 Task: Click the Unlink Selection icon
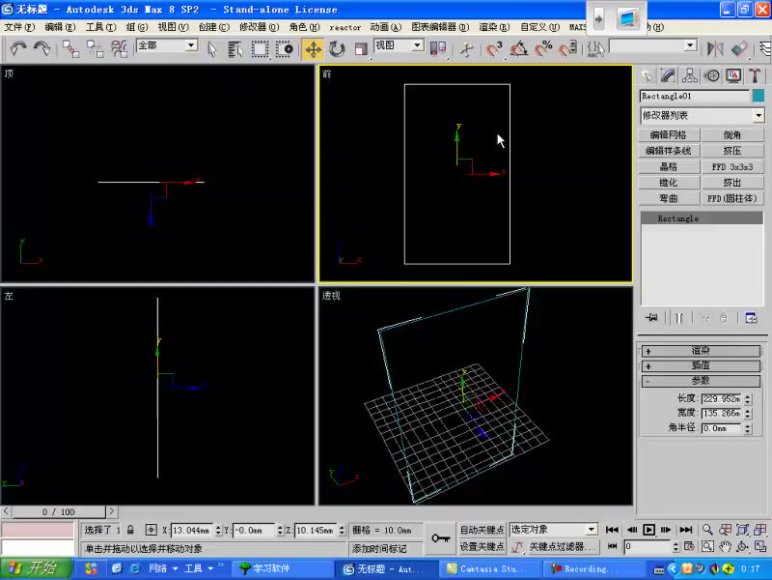[95, 49]
